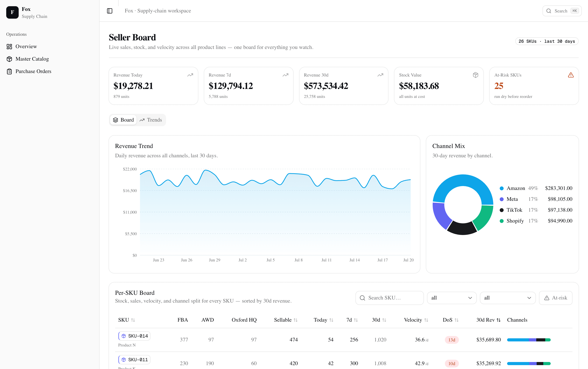This screenshot has height=369, width=588.
Task: Click the Jul 8 axis label
Action: [298, 260]
